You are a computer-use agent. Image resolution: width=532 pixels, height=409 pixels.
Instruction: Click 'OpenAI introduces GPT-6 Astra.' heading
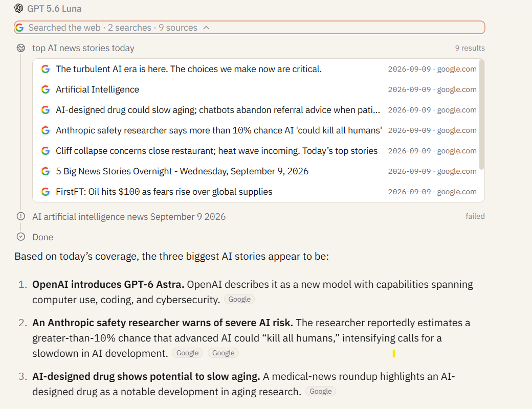point(108,284)
